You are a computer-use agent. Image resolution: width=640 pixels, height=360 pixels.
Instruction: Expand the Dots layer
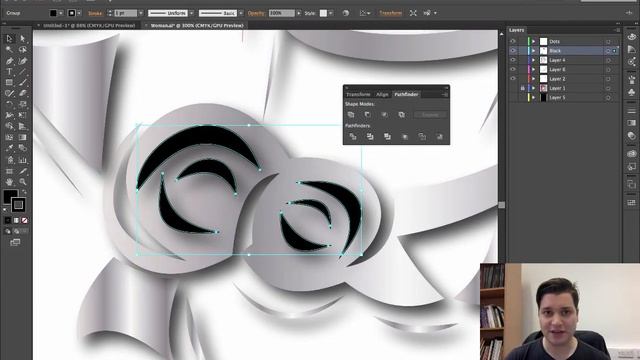coord(533,41)
